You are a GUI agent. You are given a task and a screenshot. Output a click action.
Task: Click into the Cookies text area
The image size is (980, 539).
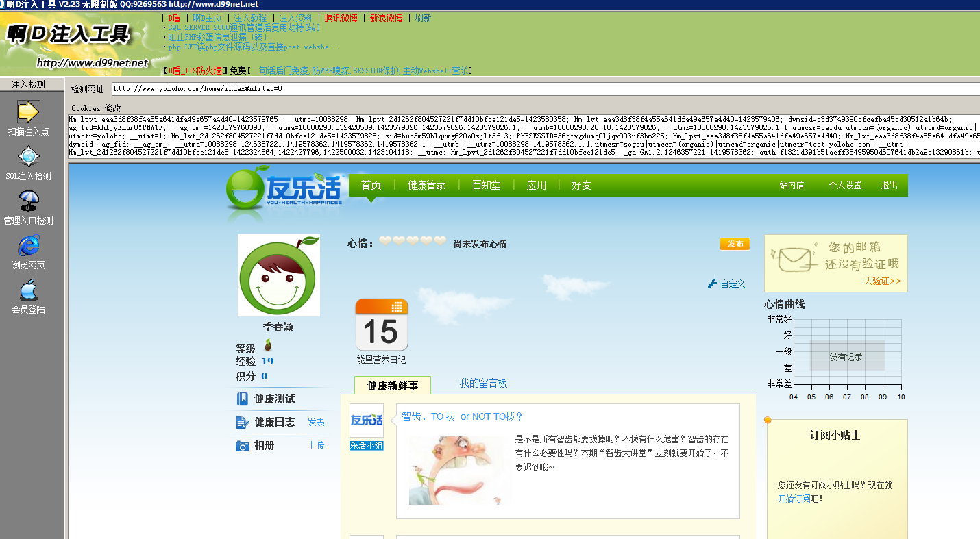click(x=524, y=136)
